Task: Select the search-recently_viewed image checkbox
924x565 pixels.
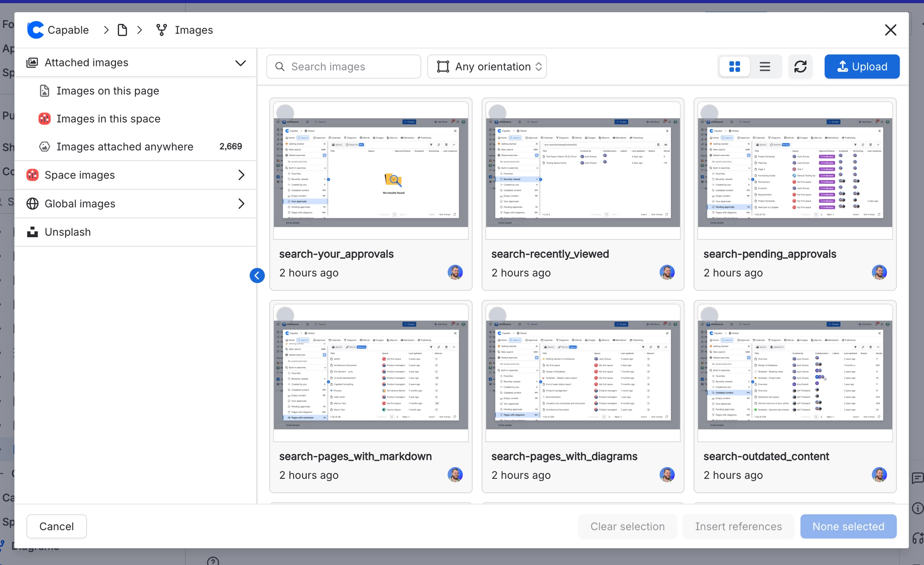Action: coord(497,113)
